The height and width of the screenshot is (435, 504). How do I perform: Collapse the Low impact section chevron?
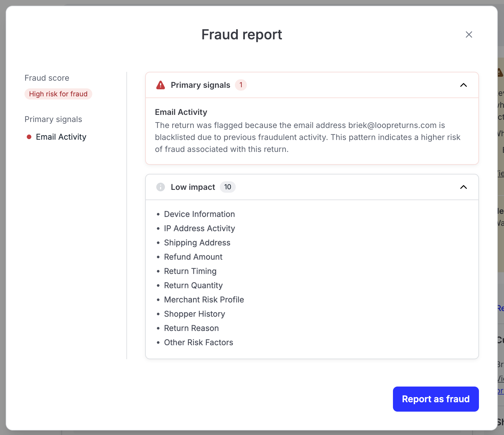(x=463, y=187)
